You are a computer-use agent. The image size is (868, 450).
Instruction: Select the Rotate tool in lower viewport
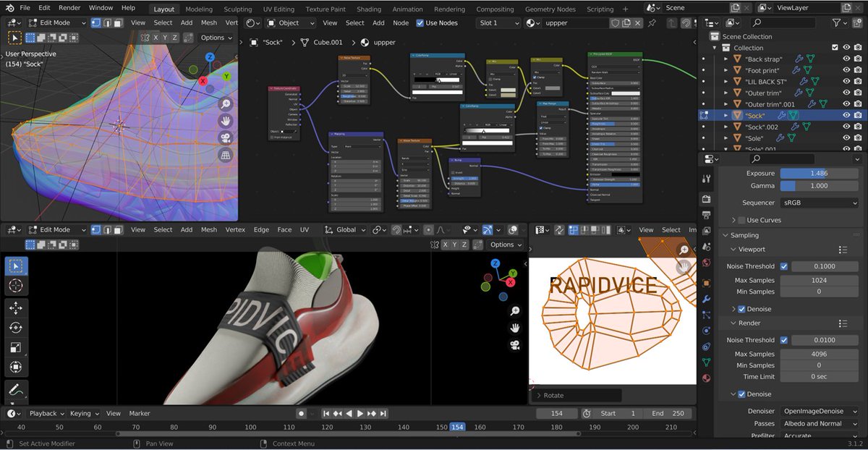16,328
